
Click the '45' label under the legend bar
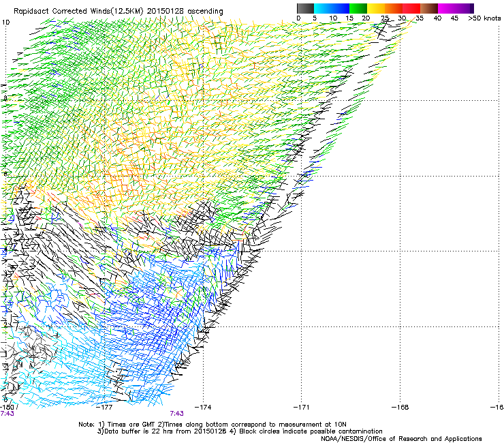point(454,18)
